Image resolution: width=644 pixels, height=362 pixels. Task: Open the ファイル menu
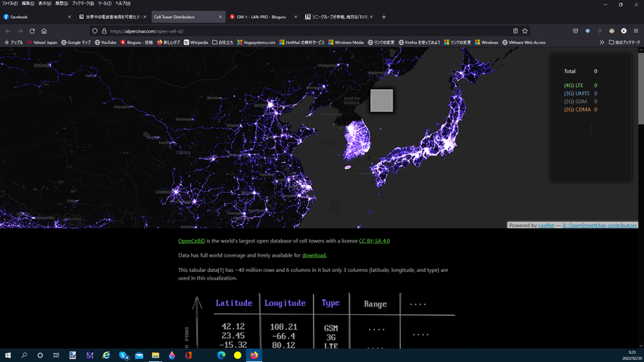click(x=9, y=3)
